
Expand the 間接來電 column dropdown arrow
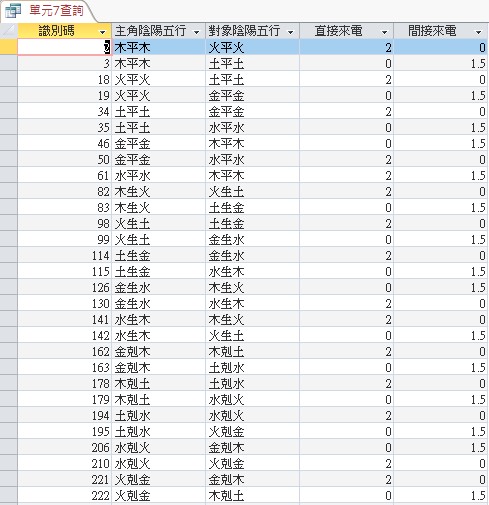(479, 32)
